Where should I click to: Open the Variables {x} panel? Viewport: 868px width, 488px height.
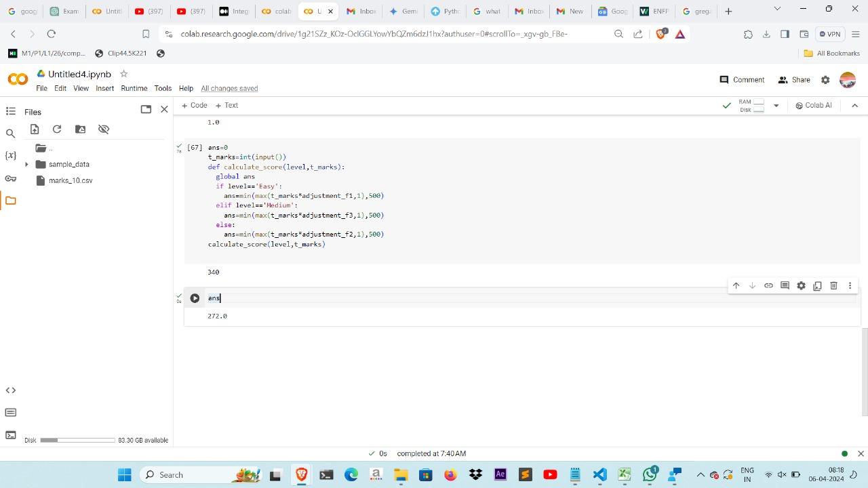(x=10, y=156)
